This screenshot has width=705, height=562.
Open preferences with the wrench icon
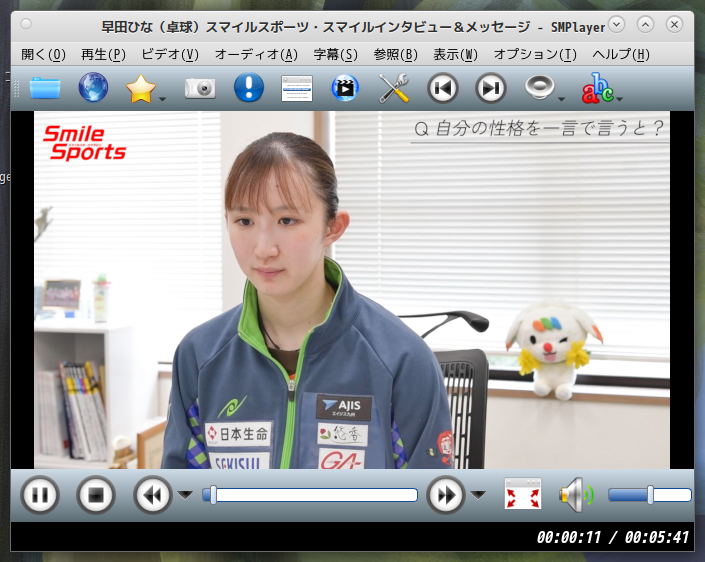pyautogui.click(x=393, y=88)
